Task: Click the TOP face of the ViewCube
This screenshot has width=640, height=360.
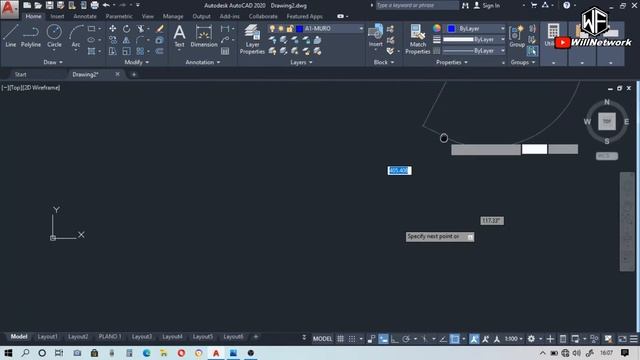Action: [607, 122]
